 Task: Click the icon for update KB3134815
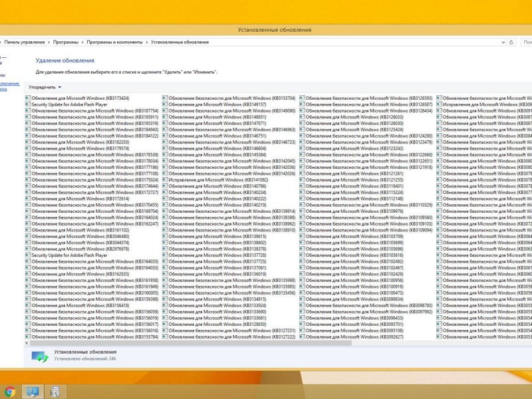click(x=165, y=299)
